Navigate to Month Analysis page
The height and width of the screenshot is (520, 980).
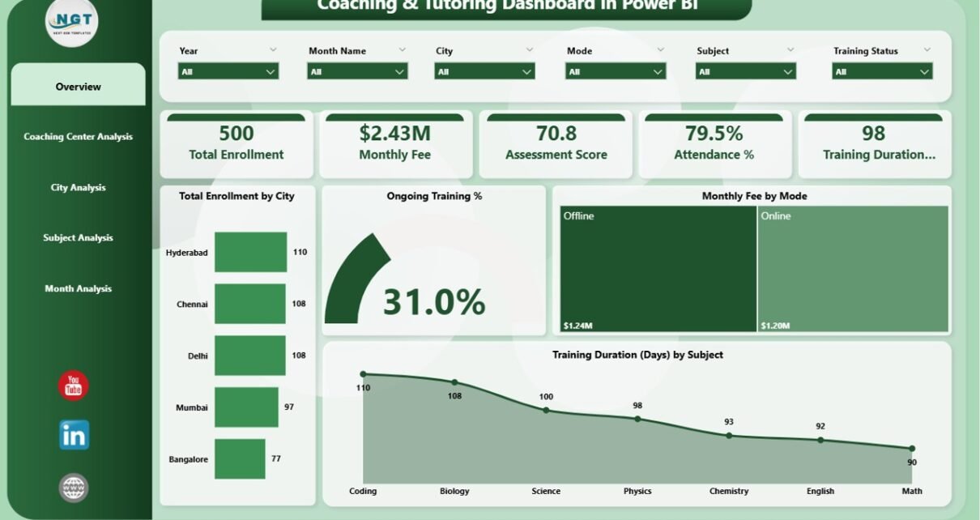point(79,289)
